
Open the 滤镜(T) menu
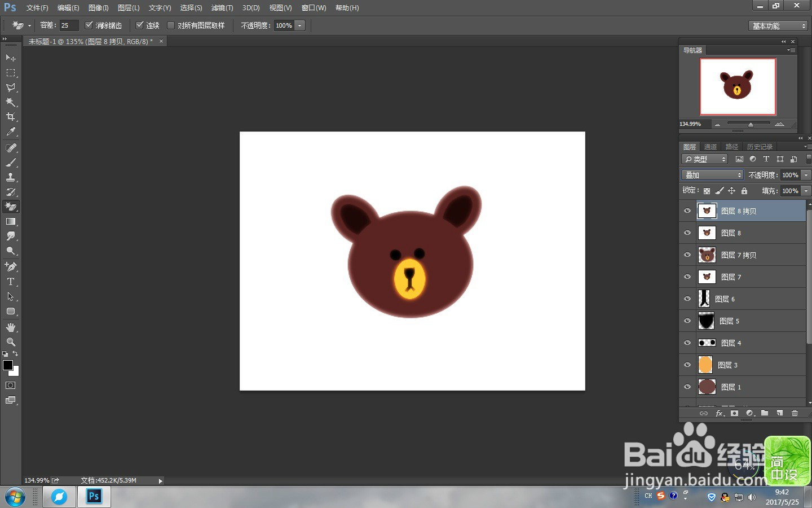tap(222, 8)
